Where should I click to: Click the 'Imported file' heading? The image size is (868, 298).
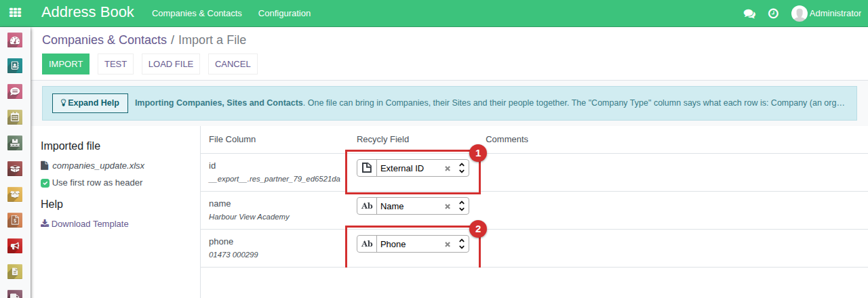[x=71, y=146]
